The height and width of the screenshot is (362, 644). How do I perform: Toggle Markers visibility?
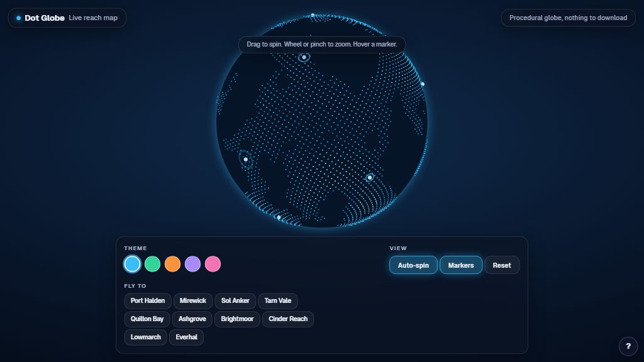coord(461,265)
